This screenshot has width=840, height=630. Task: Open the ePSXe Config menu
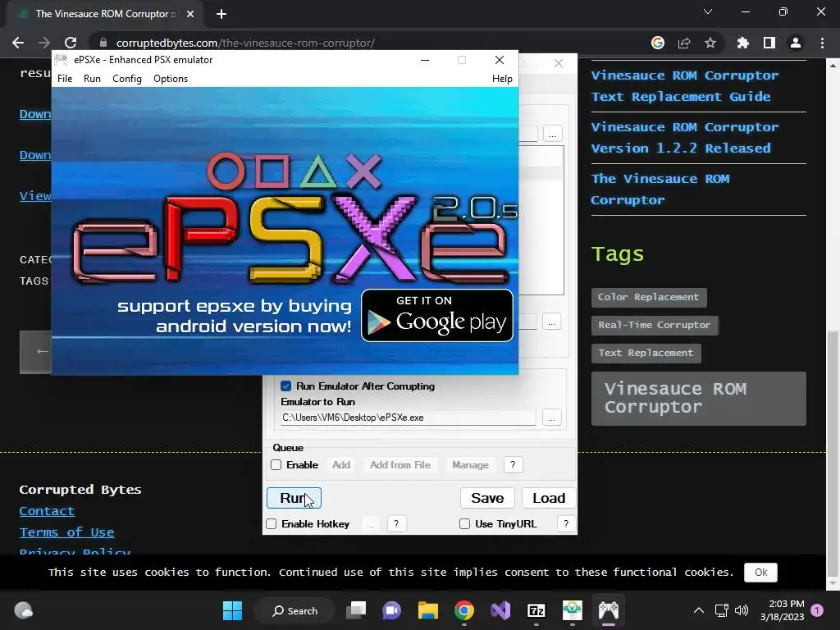click(127, 79)
